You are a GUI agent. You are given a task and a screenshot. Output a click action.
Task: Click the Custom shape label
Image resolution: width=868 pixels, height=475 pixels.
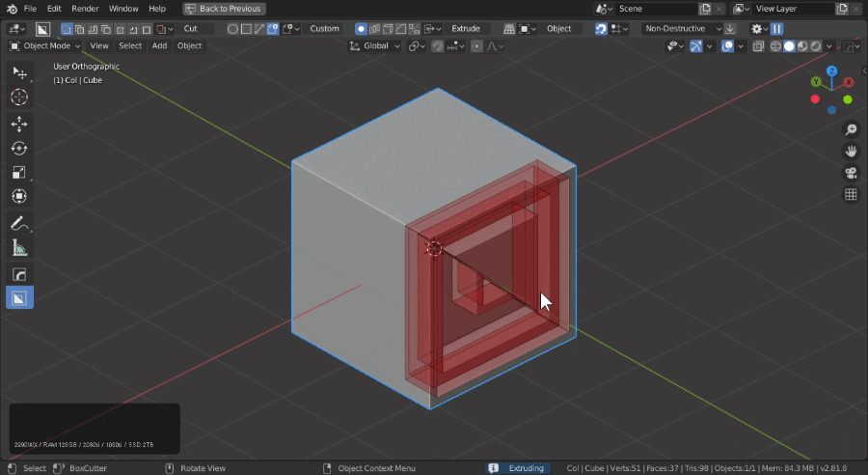tap(324, 29)
